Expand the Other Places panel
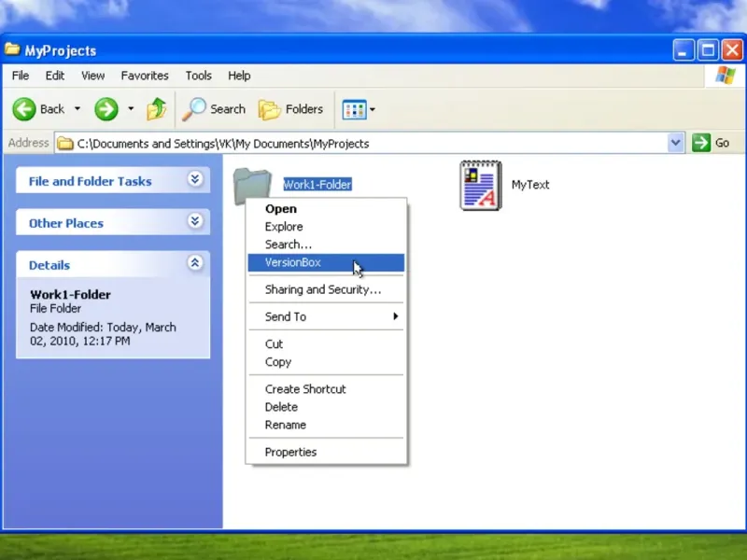Viewport: 747px width, 560px height. tap(195, 221)
